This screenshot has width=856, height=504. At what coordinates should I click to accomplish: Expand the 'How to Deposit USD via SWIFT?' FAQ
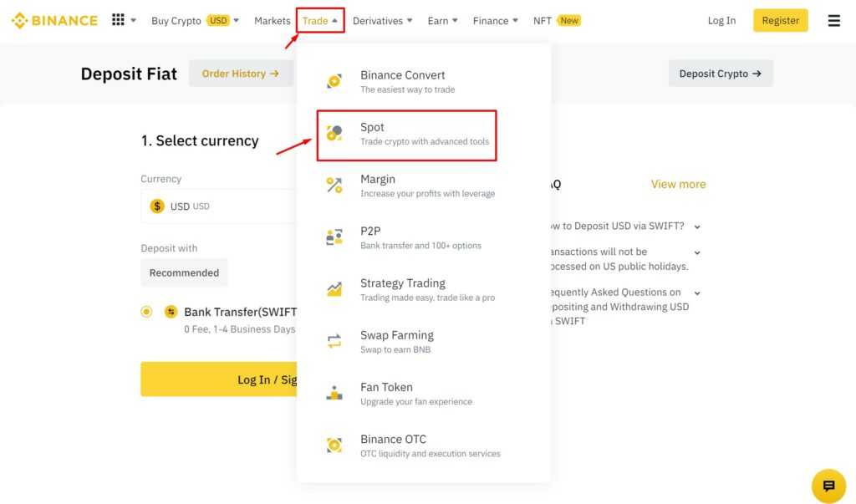[644, 226]
